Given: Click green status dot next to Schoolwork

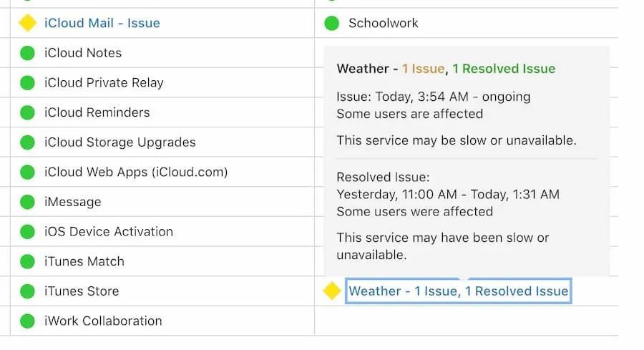Looking at the screenshot, I should point(331,23).
